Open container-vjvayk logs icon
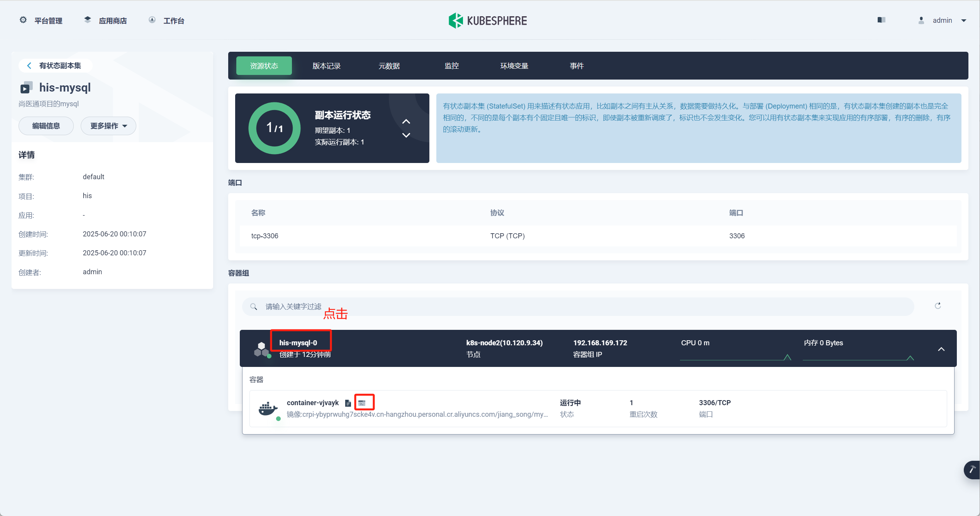 348,403
